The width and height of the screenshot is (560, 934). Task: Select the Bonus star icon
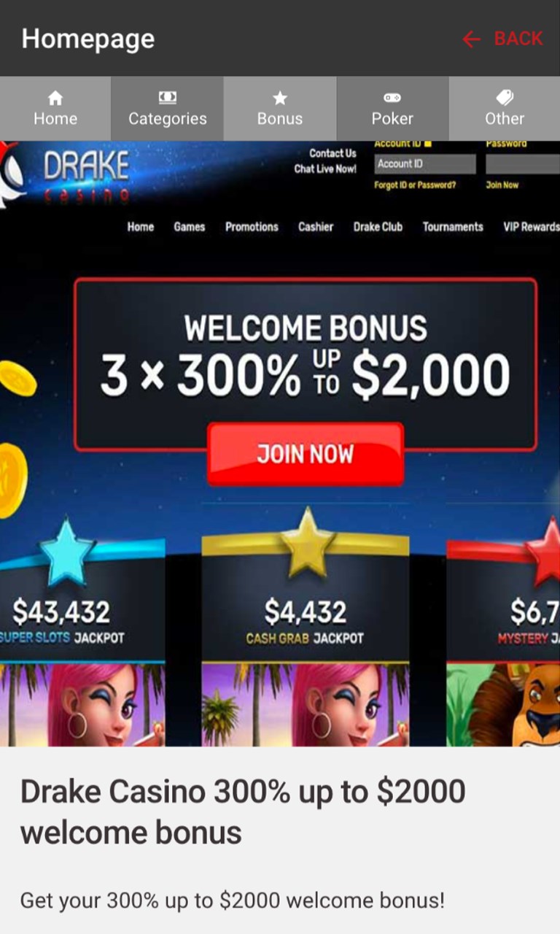[280, 98]
